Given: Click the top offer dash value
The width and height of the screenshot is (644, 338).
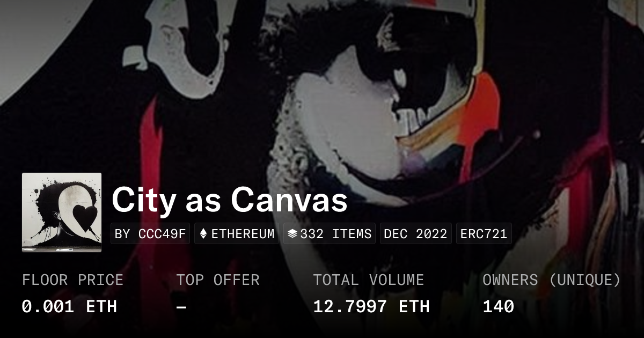Looking at the screenshot, I should click(x=181, y=307).
